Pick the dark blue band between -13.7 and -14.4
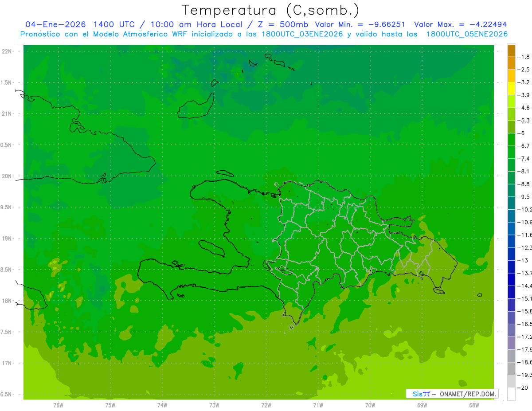This screenshot has width=532, height=411. [x=511, y=279]
